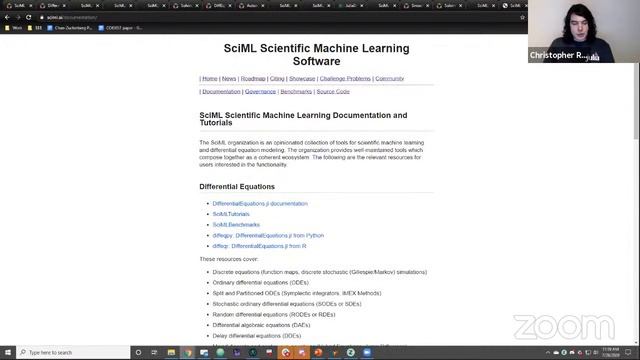640x360 pixels.
Task: Visit the Showcase page
Action: pyautogui.click(x=302, y=78)
